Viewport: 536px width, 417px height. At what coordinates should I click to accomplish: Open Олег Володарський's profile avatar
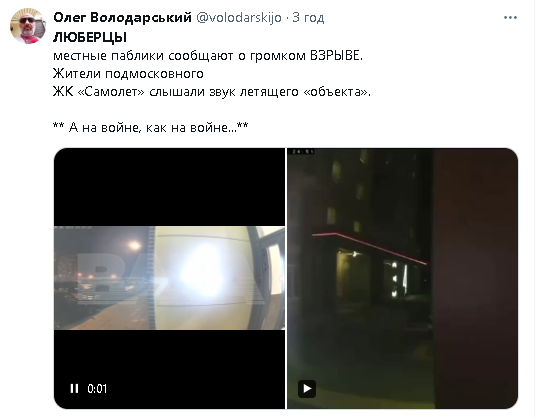tap(27, 26)
